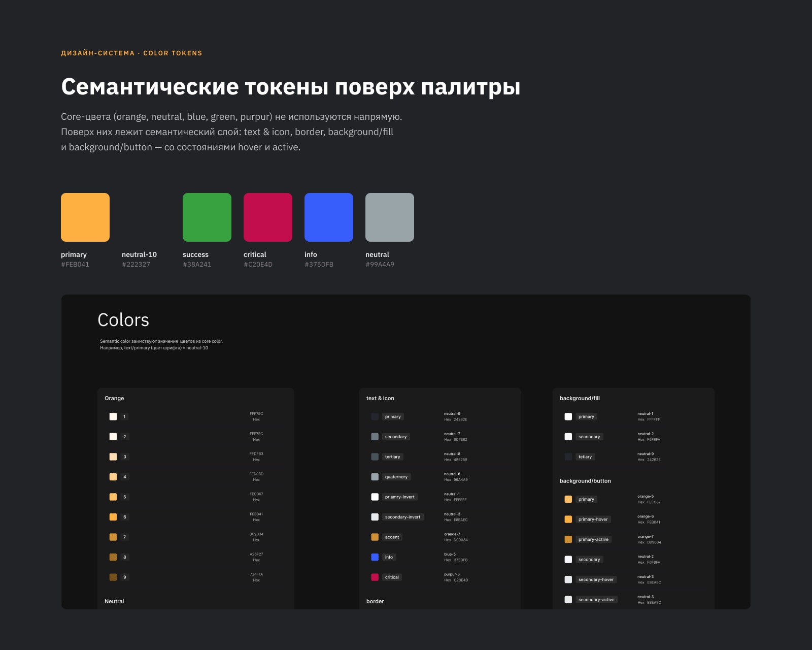The width and height of the screenshot is (812, 650).
Task: Click the secondary swatch under text & icon
Action: point(375,437)
